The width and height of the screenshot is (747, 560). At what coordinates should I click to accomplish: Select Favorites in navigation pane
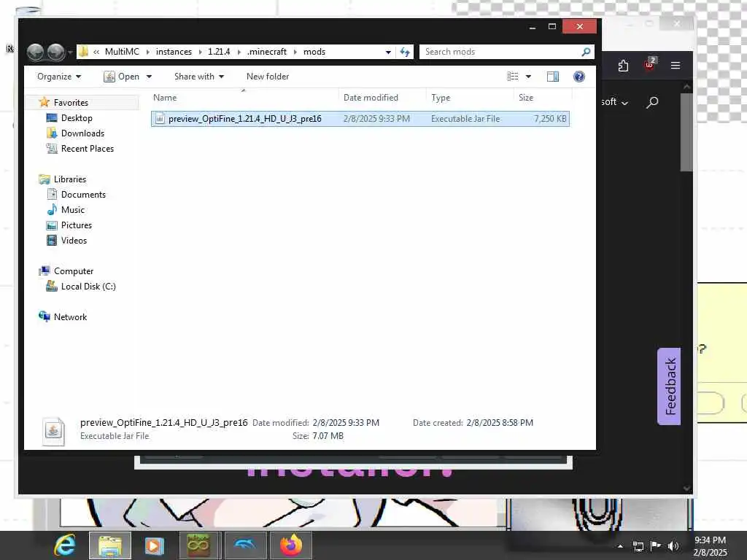tap(71, 102)
